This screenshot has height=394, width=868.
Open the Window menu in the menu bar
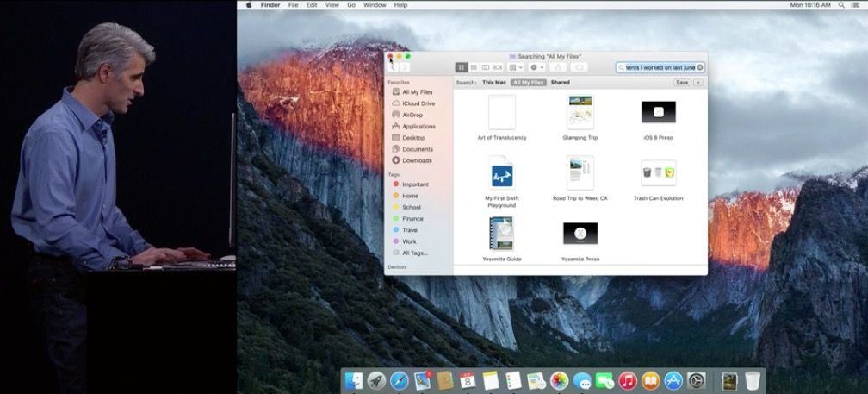click(375, 5)
